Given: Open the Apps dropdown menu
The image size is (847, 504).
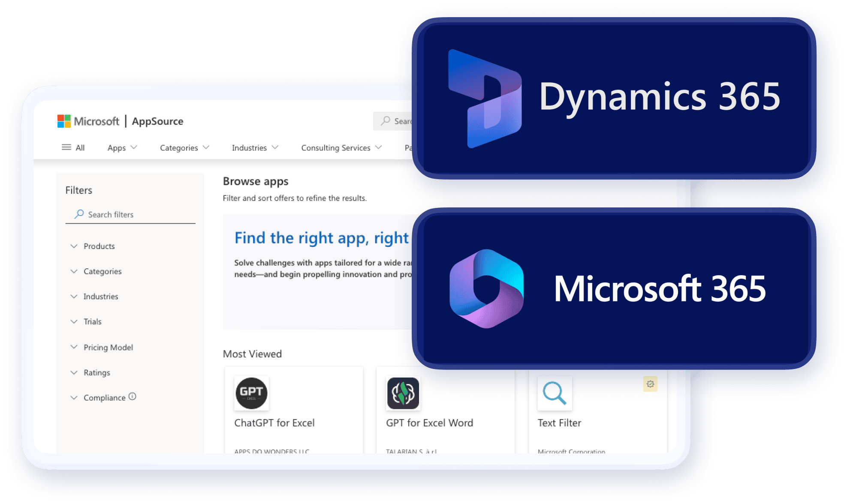Looking at the screenshot, I should [122, 147].
